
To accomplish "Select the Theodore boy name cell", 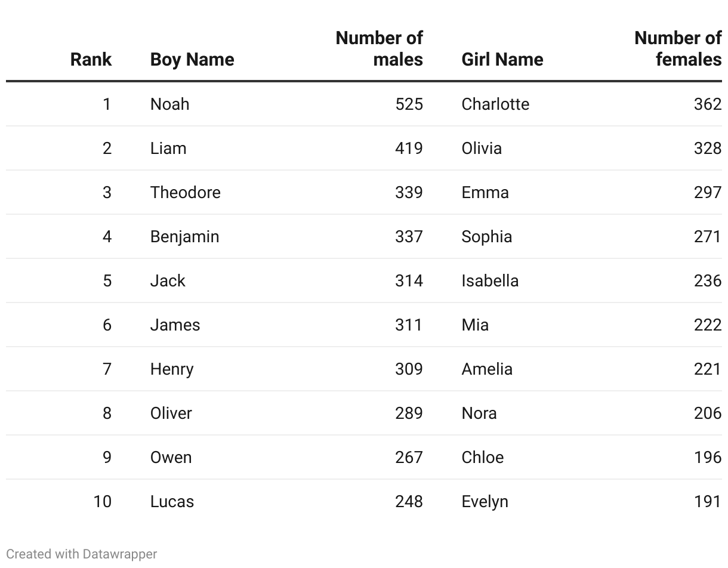I will pos(185,192).
